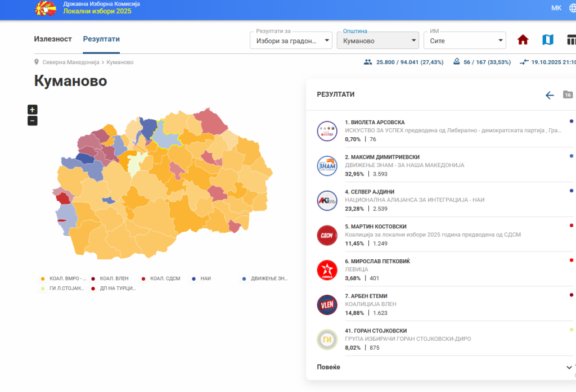This screenshot has width=576, height=392.
Task: Switch to the Излезност tab
Action: point(53,39)
